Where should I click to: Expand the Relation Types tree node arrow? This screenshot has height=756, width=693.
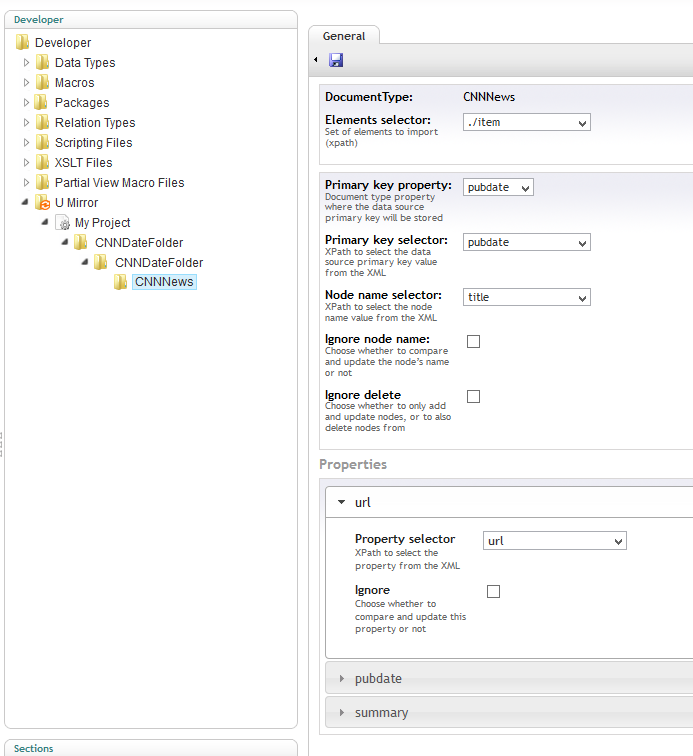27,122
